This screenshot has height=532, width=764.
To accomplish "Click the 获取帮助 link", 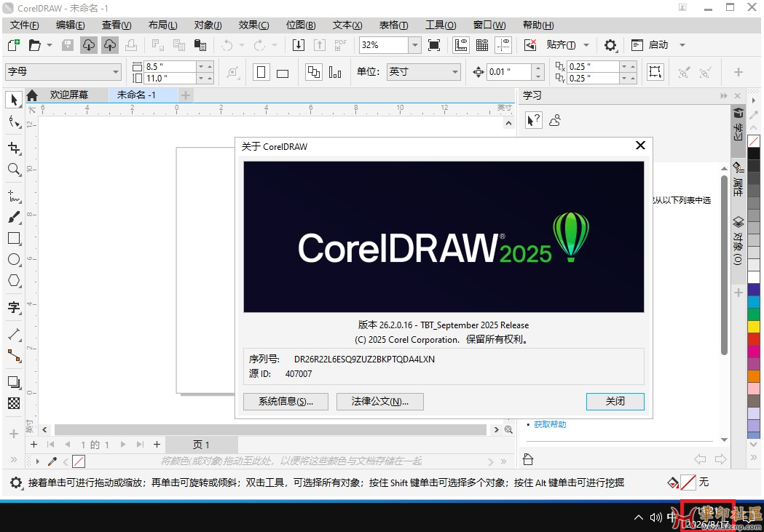I will click(x=549, y=424).
